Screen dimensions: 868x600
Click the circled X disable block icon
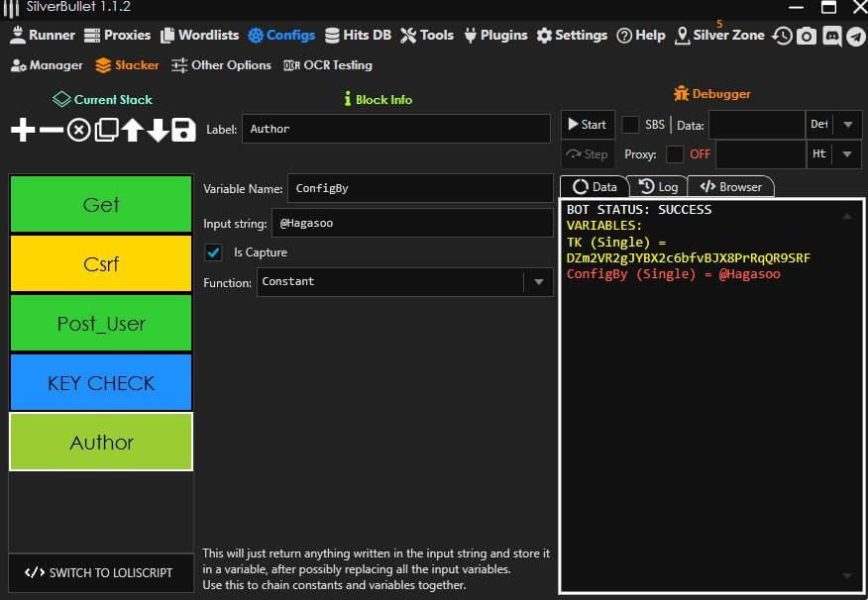[78, 130]
